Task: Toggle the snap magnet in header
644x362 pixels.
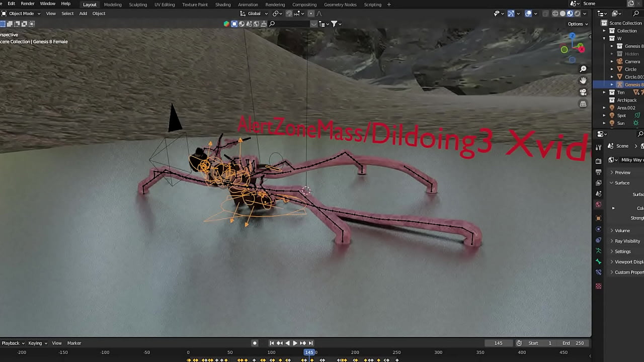Action: pyautogui.click(x=289, y=14)
